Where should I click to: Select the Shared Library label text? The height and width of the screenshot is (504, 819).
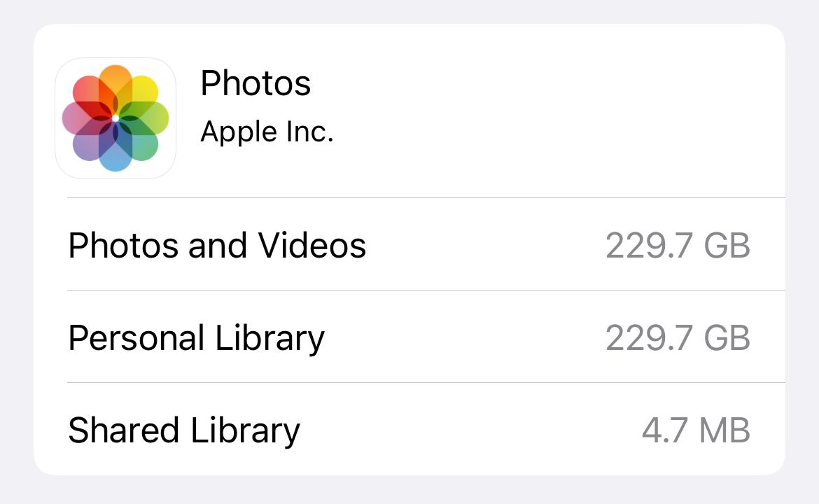click(x=183, y=429)
